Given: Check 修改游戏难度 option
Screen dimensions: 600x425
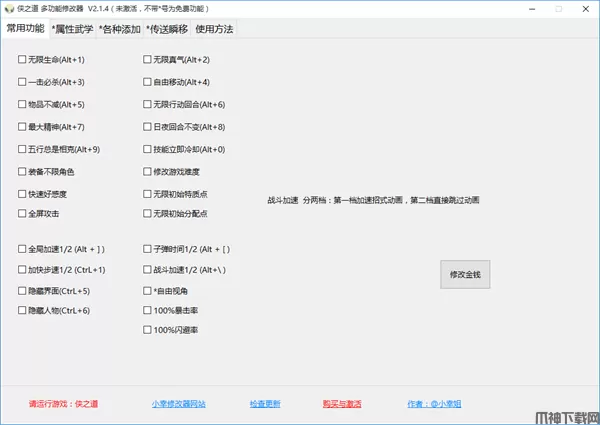Looking at the screenshot, I should click(147, 172).
